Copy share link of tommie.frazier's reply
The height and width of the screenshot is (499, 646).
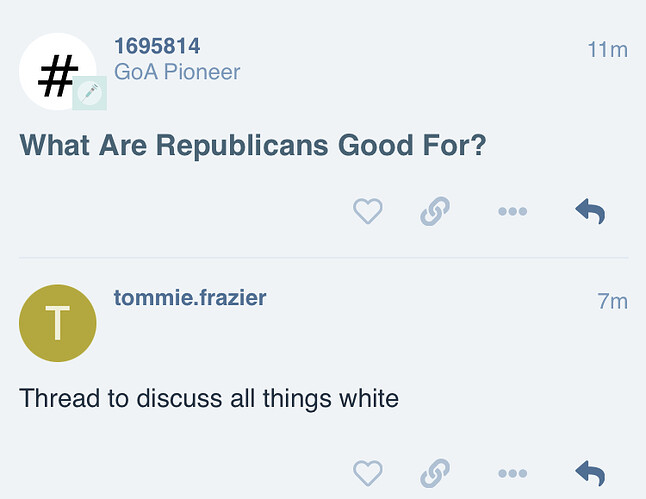[435, 472]
